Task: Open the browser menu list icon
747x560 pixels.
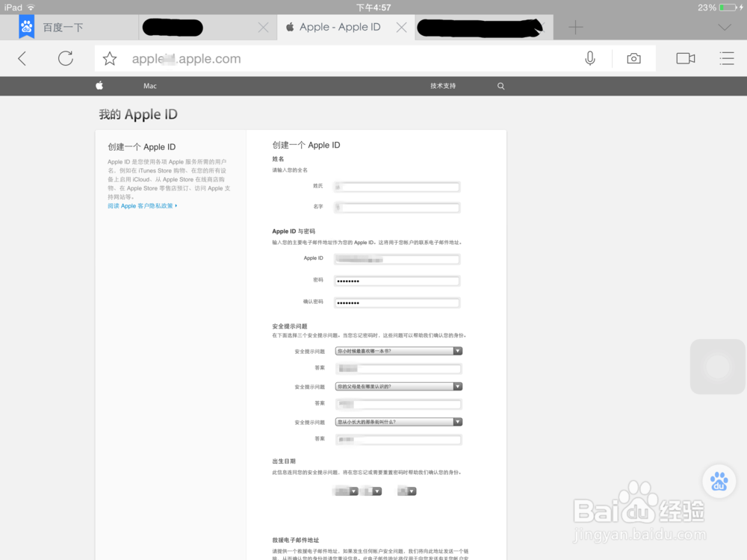Action: click(x=727, y=58)
